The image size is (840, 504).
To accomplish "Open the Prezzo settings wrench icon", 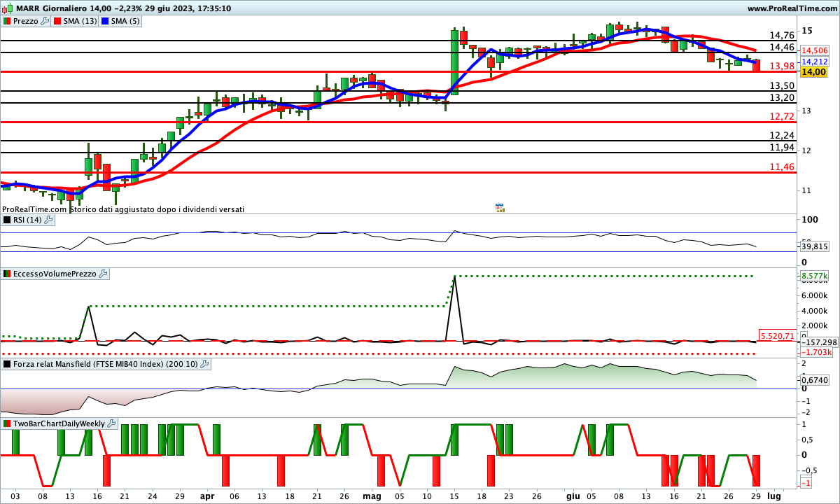I will 45,21.
